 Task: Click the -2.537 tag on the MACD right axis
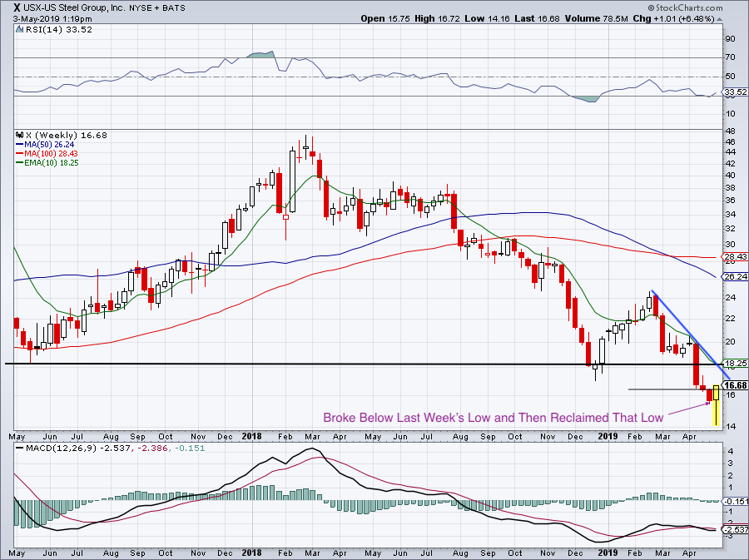[735, 530]
